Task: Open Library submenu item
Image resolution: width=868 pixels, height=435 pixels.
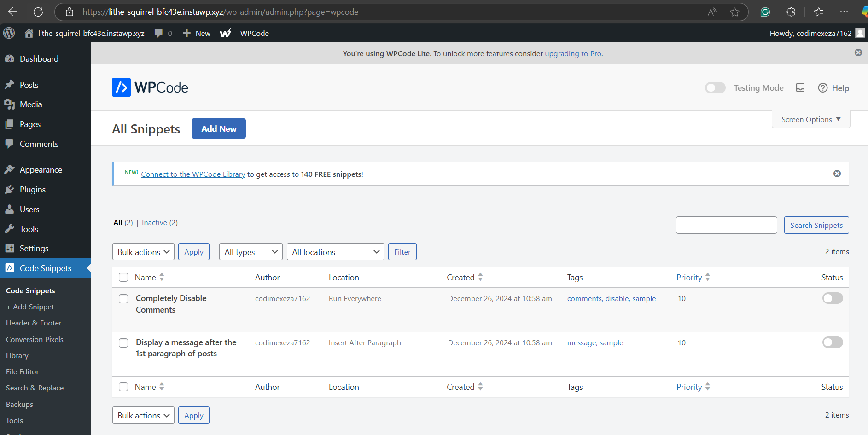Action: point(17,356)
